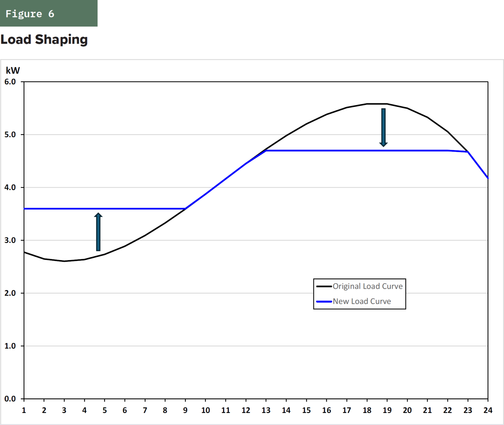Click hour 5 on the x-axis

click(104, 410)
